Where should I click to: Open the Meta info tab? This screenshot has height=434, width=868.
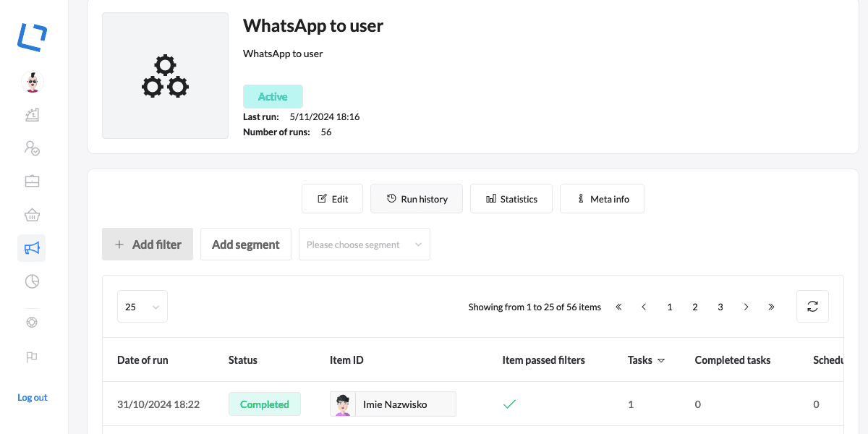[x=602, y=199]
